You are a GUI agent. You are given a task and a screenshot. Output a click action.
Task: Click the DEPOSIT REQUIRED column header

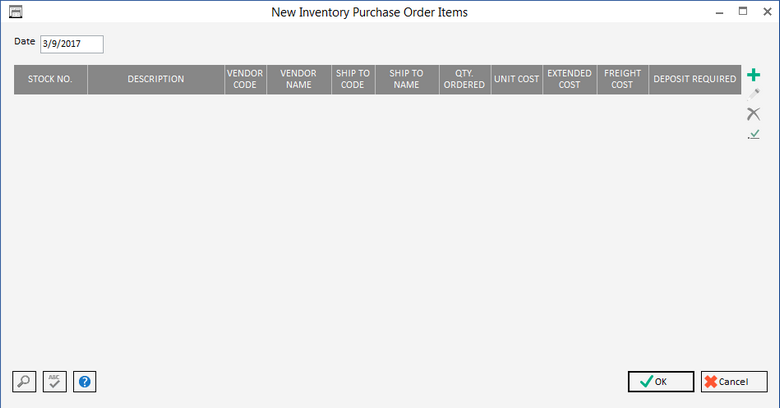pos(695,79)
